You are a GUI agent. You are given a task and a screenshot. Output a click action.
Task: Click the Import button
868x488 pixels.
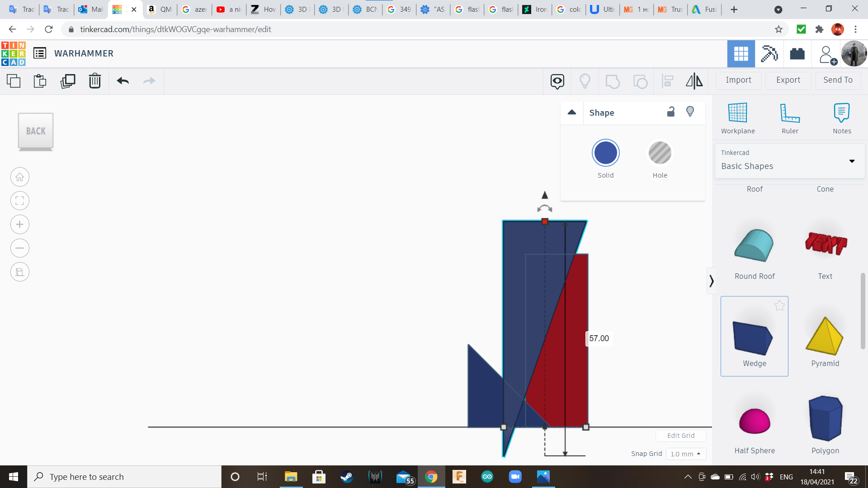[738, 80]
